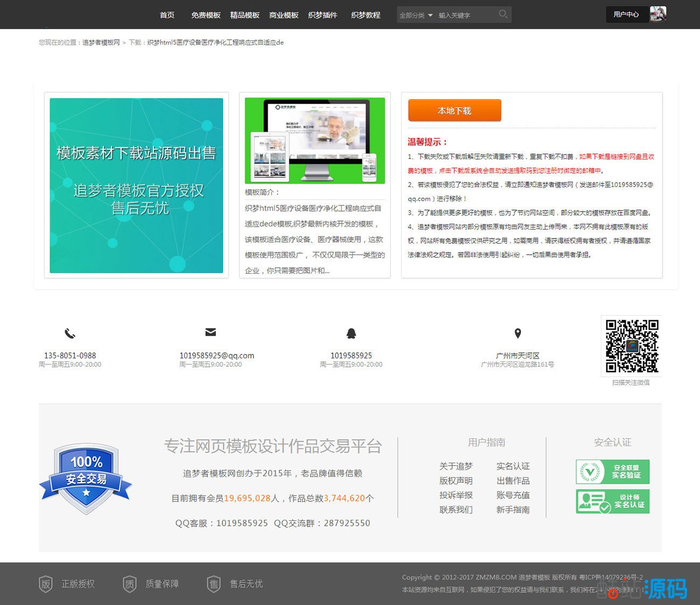Click the 安全联盟 实名验证 badge
700x605 pixels.
pyautogui.click(x=612, y=472)
